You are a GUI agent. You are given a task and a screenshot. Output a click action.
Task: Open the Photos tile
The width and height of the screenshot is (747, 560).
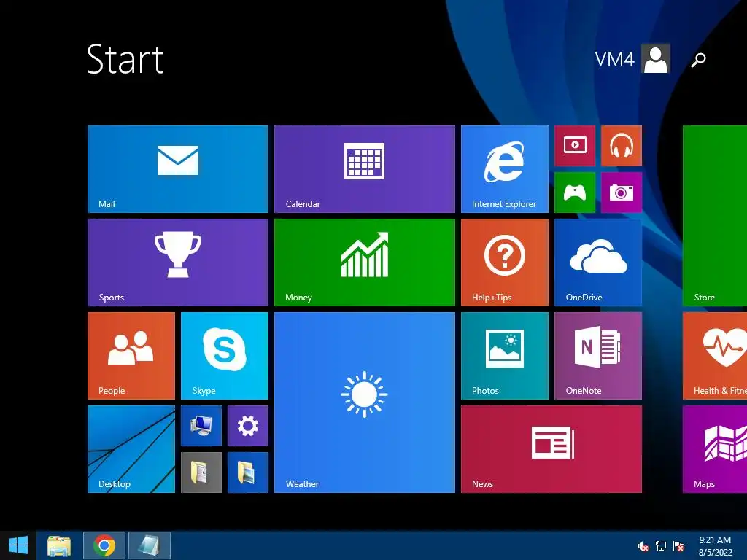pos(505,356)
